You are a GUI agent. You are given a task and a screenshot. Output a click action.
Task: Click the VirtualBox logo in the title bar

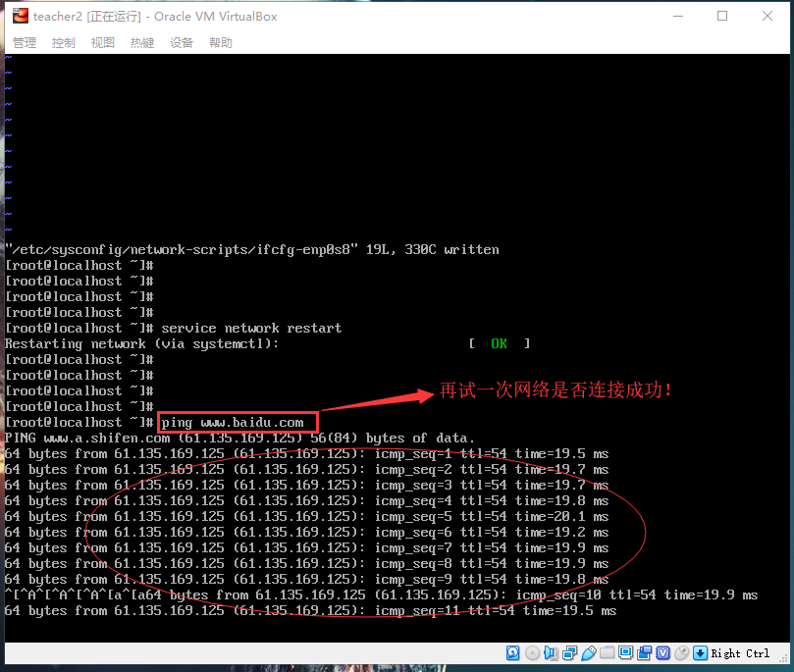click(x=20, y=16)
